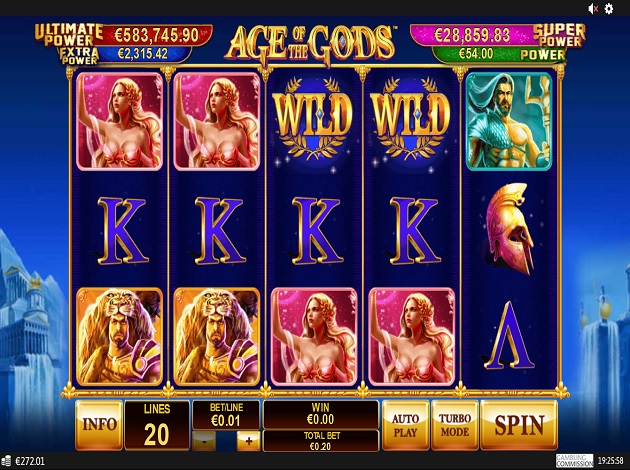Open the settings gear icon
The width and height of the screenshot is (630, 470).
pos(609,8)
